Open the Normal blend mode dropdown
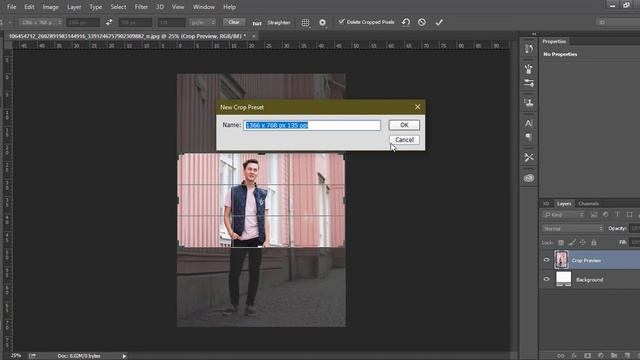This screenshot has height=360, width=640. (x=573, y=229)
